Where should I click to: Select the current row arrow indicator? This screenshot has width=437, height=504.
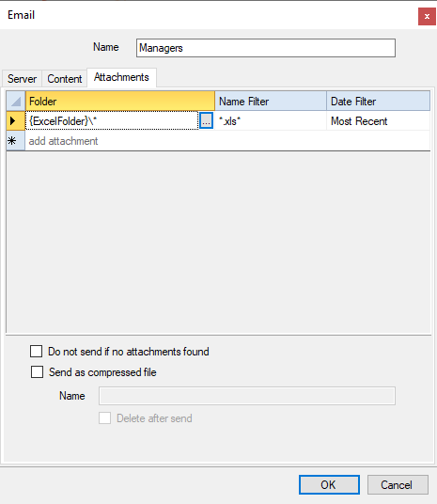tap(15, 121)
